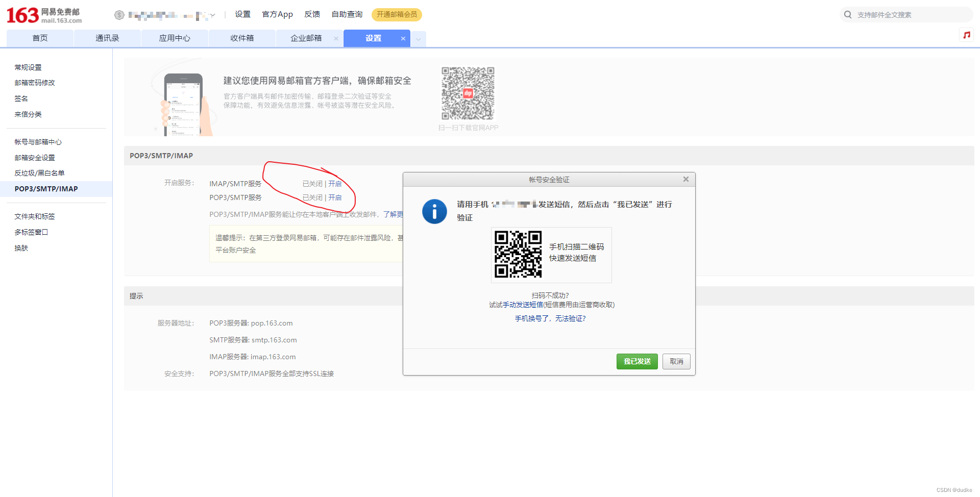Click the SSL连接 security support text
Screen dimensions: 980x497
point(272,374)
